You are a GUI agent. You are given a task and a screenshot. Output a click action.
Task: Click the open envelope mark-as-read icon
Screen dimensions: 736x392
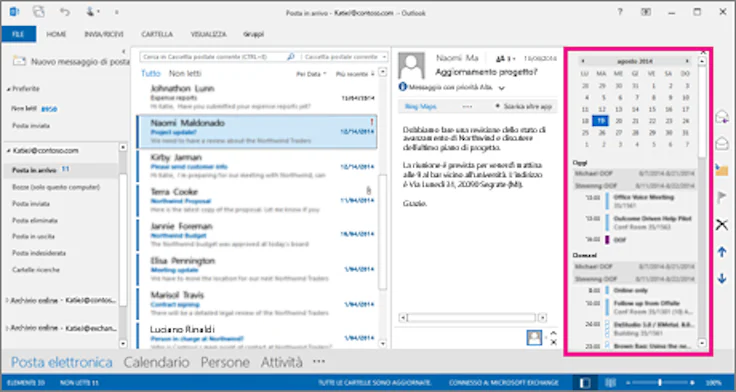(722, 143)
